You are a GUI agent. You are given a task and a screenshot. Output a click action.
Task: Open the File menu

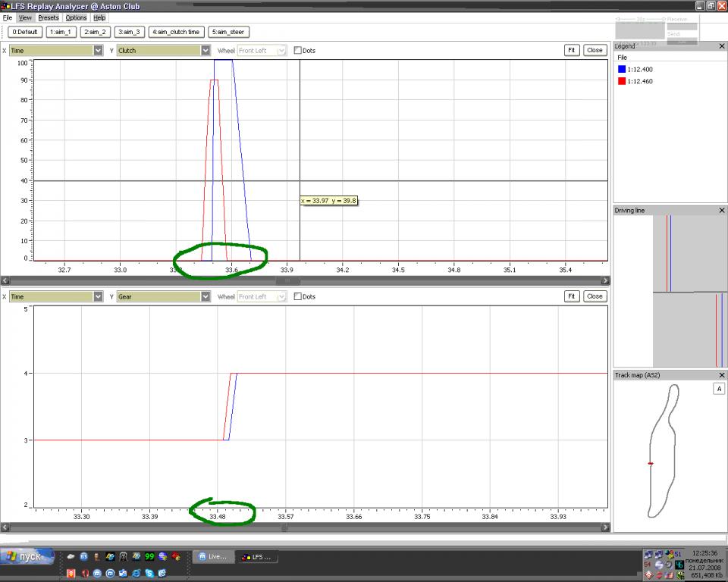coord(8,17)
